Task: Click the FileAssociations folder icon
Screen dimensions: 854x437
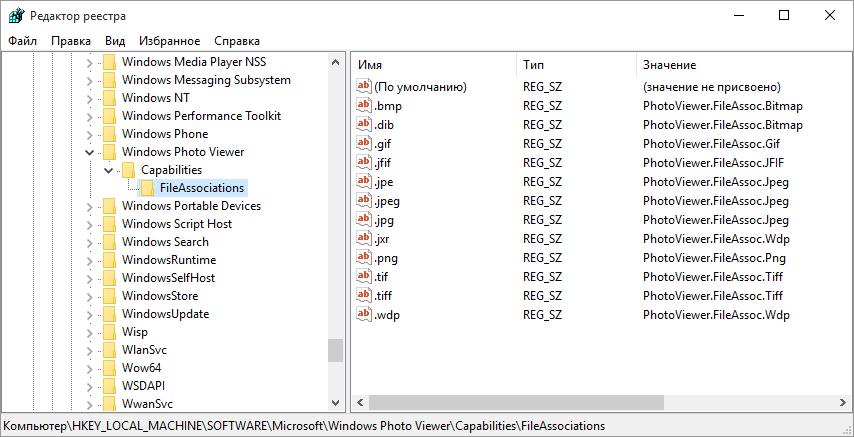Action: pyautogui.click(x=147, y=188)
